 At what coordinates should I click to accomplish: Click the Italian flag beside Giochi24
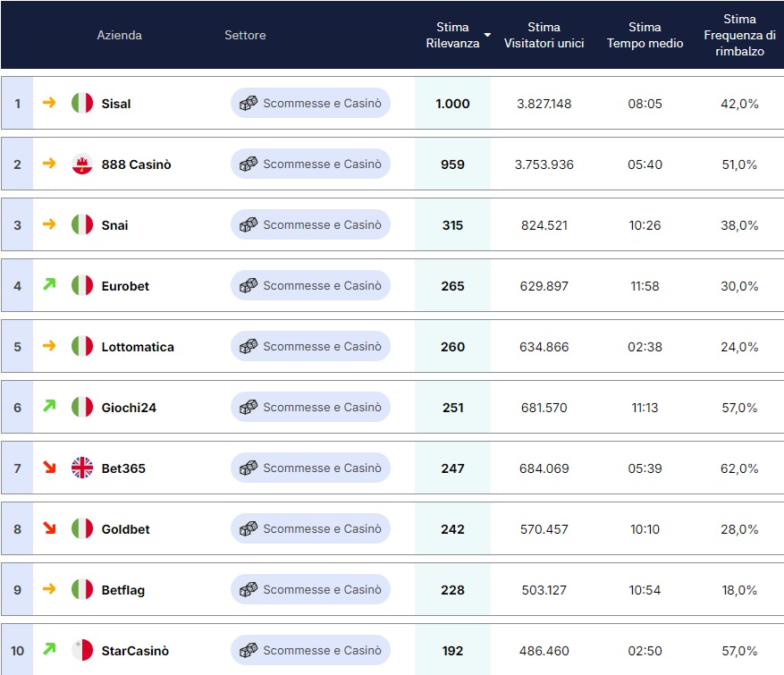82,407
